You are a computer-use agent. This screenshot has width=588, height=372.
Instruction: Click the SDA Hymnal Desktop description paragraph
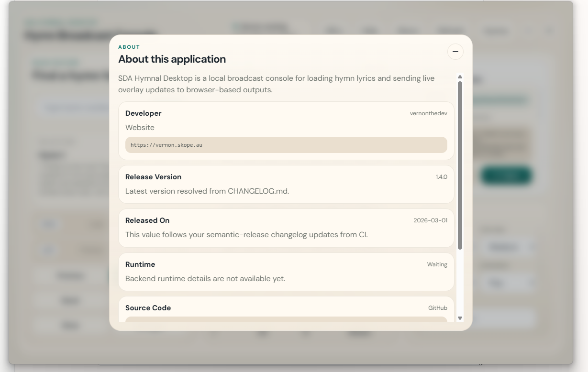(277, 84)
